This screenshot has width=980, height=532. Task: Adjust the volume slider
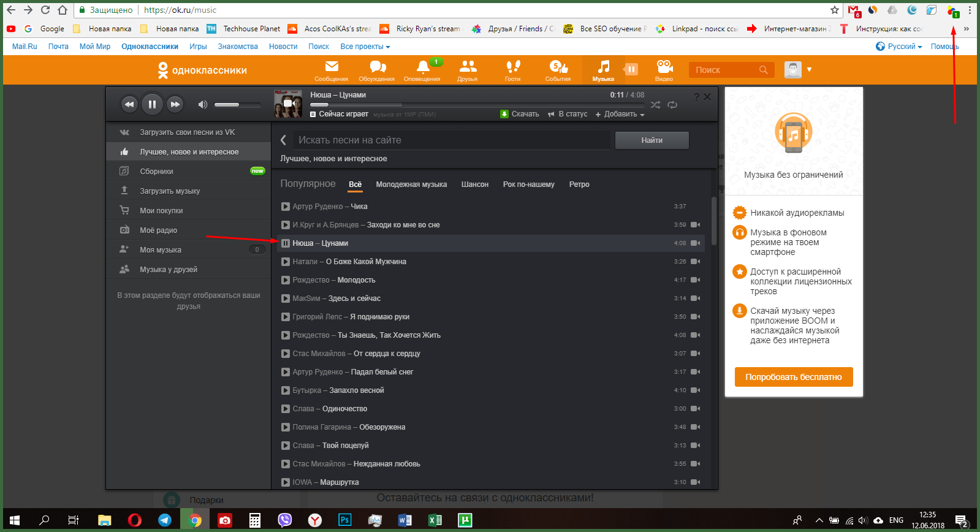237,105
